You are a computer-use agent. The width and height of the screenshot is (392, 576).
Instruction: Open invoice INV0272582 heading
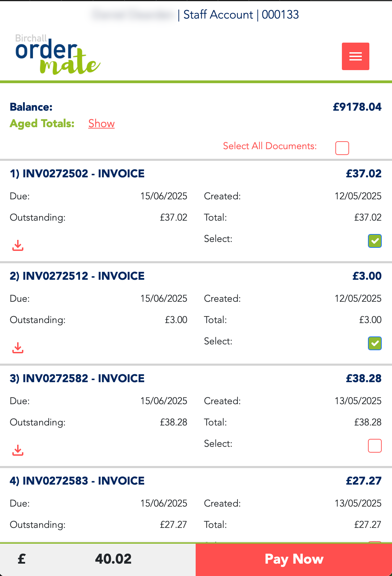coord(77,378)
